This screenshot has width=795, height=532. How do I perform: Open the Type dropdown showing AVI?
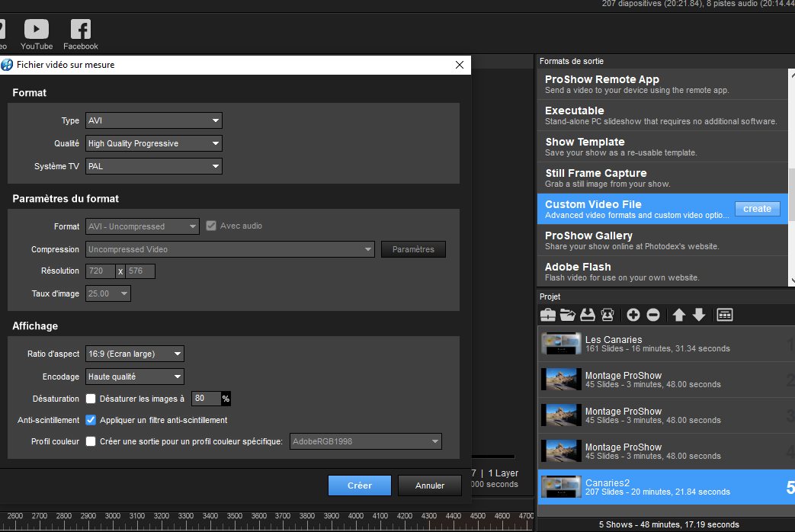pos(154,120)
